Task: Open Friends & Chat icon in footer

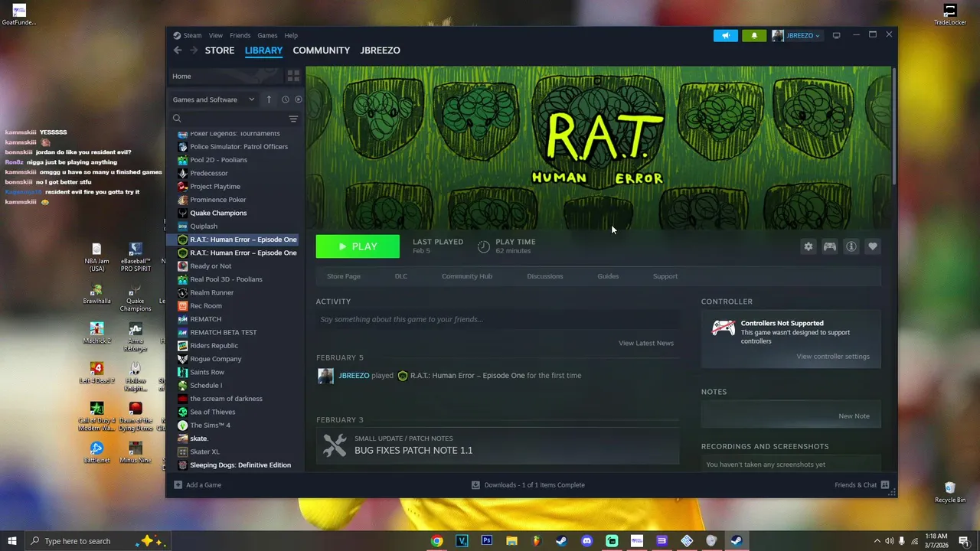Action: (x=885, y=484)
